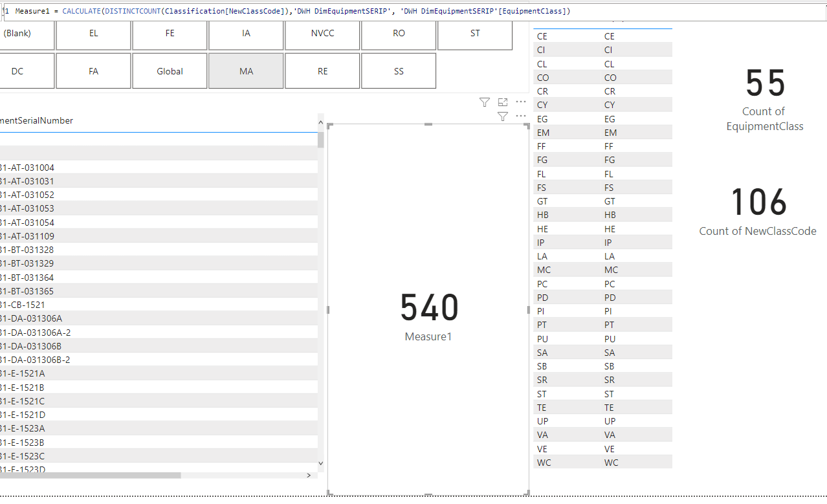The image size is (827, 504).
Task: Click SB in first class column
Action: click(542, 366)
